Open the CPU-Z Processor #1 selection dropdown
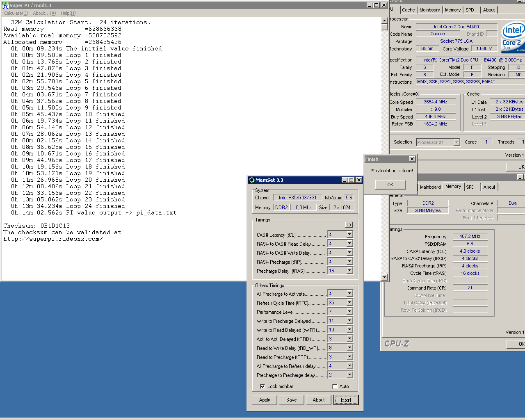The image size is (525, 420). click(x=457, y=142)
